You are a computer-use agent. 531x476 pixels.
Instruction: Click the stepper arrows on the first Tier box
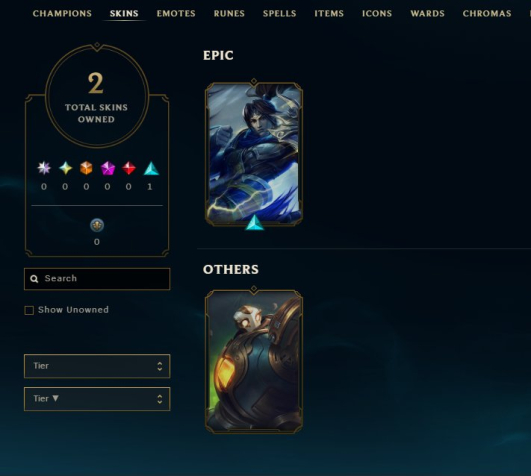click(x=160, y=366)
